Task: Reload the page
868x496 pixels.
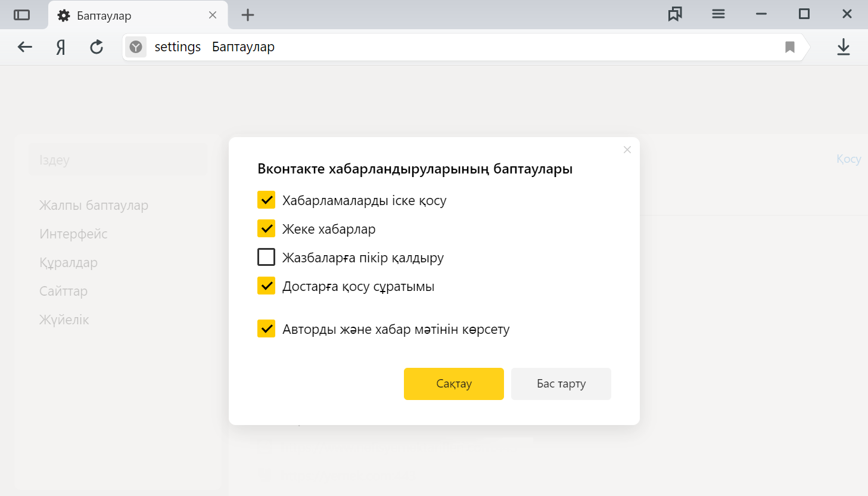Action: pos(97,47)
